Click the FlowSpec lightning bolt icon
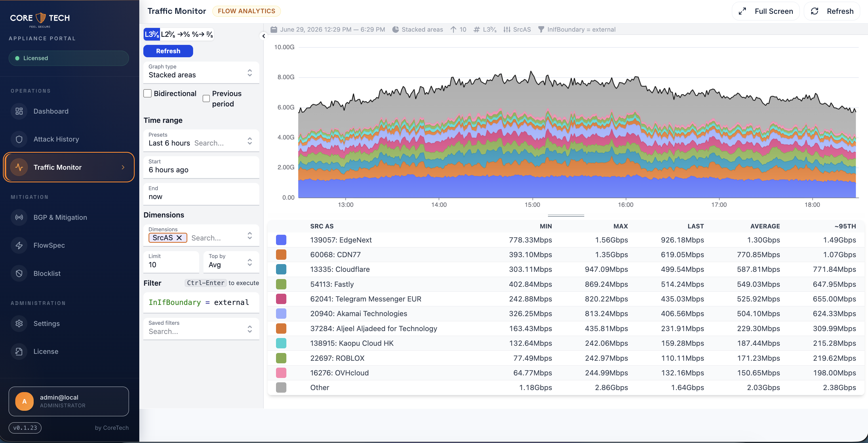Viewport: 868px width, 443px height. click(19, 245)
